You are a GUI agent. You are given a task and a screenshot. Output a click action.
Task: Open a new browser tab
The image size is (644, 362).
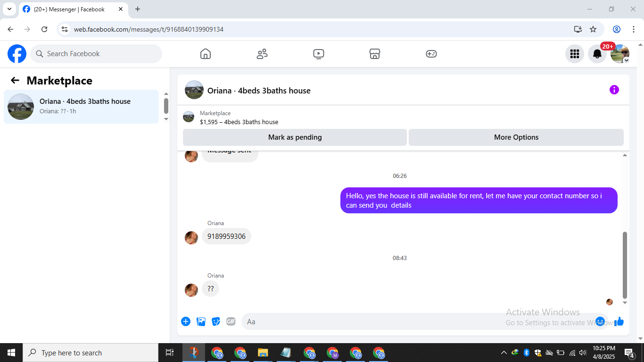pos(138,9)
